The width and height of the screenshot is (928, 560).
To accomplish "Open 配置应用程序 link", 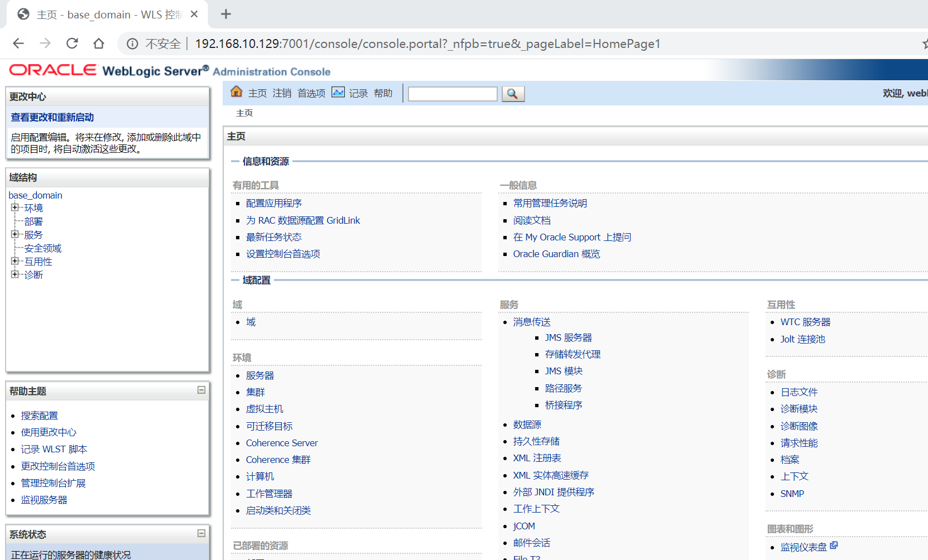I will click(x=274, y=203).
